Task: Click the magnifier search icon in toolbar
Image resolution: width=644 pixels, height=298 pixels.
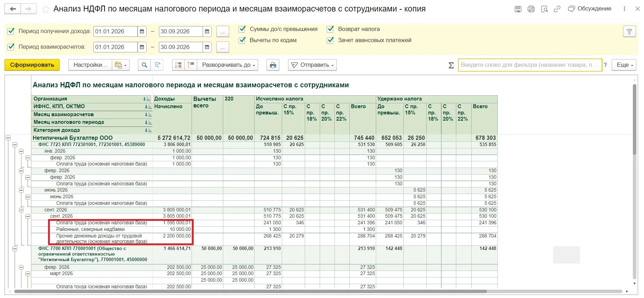Action: (x=144, y=65)
